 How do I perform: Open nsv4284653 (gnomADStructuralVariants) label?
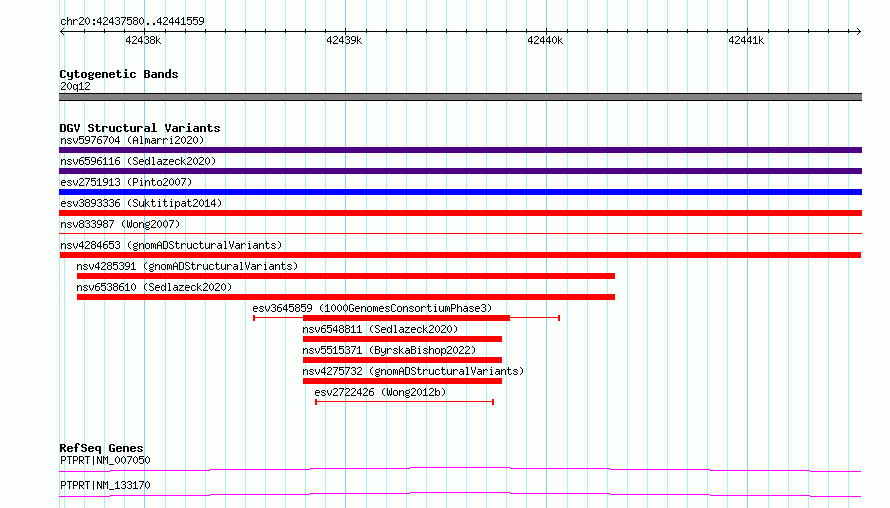tap(171, 245)
